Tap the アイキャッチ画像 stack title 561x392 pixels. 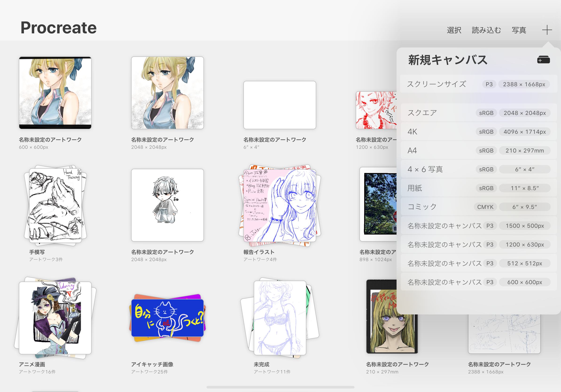click(152, 364)
